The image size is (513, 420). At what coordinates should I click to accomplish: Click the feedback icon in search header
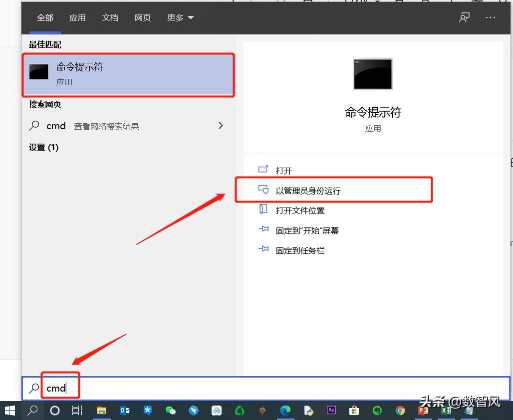click(x=465, y=18)
